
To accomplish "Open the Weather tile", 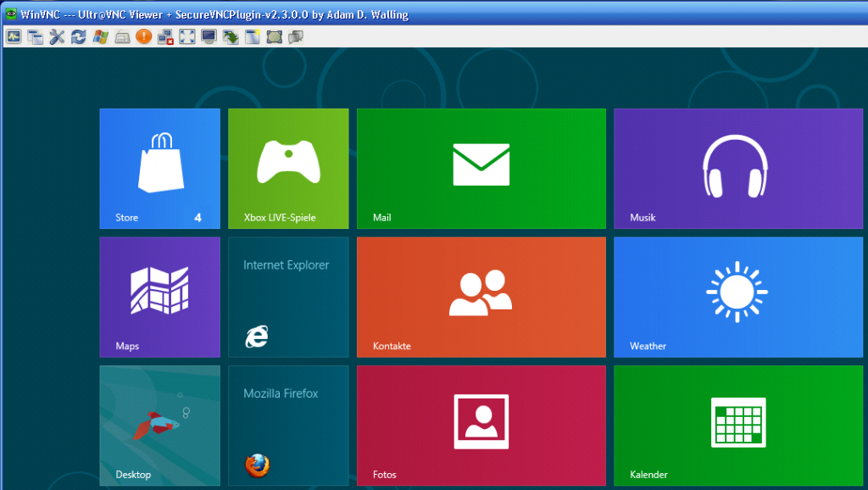I will click(x=738, y=297).
